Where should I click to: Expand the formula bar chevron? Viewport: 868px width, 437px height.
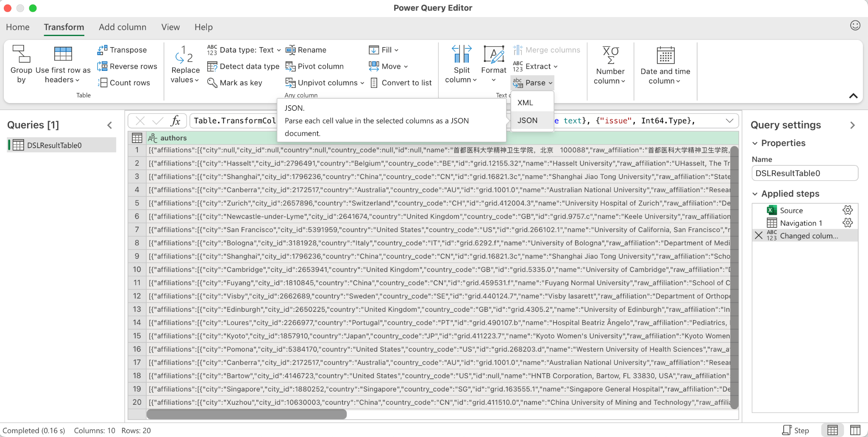coord(730,120)
